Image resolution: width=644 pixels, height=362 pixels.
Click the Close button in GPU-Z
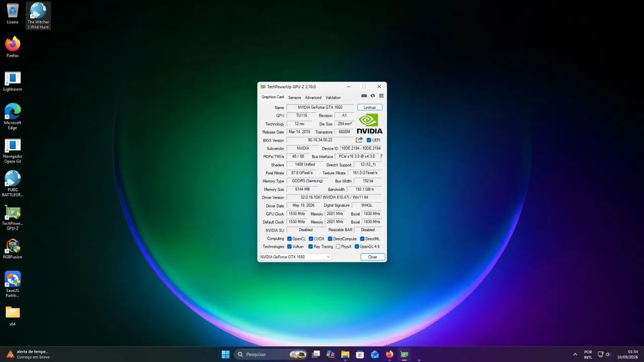coord(373,257)
